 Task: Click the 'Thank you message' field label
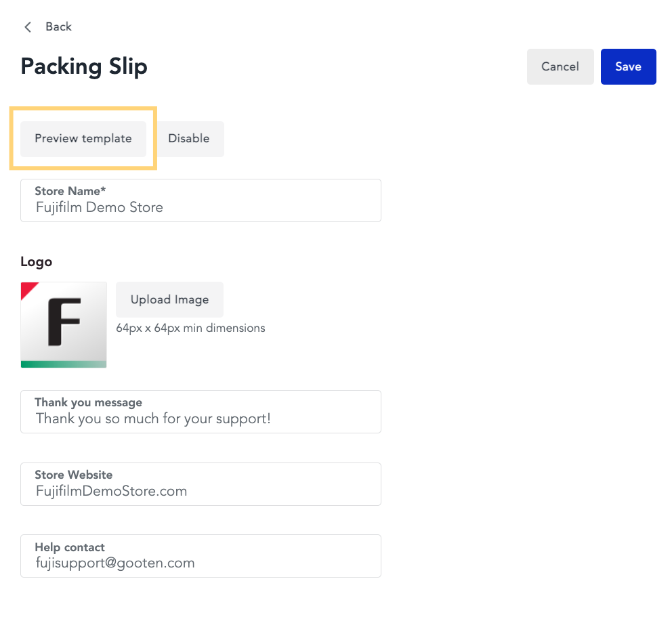coord(88,402)
